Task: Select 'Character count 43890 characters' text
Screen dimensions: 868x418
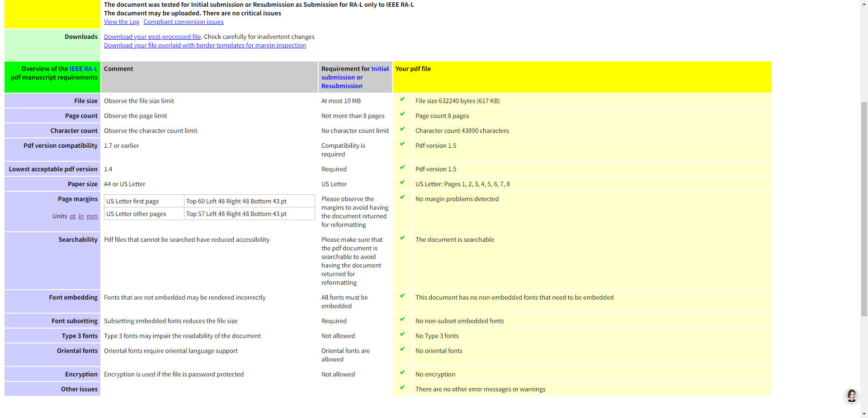Action: (462, 131)
